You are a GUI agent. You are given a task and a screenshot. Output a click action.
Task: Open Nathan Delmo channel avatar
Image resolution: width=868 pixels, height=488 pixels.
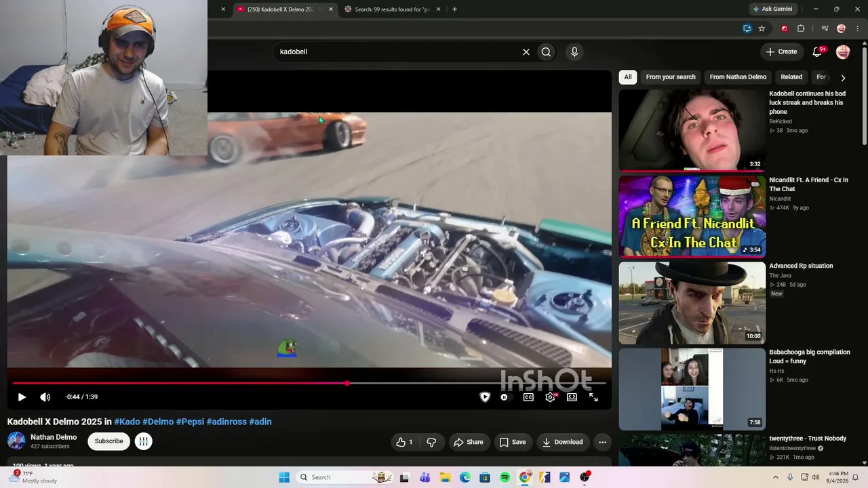[x=16, y=441]
